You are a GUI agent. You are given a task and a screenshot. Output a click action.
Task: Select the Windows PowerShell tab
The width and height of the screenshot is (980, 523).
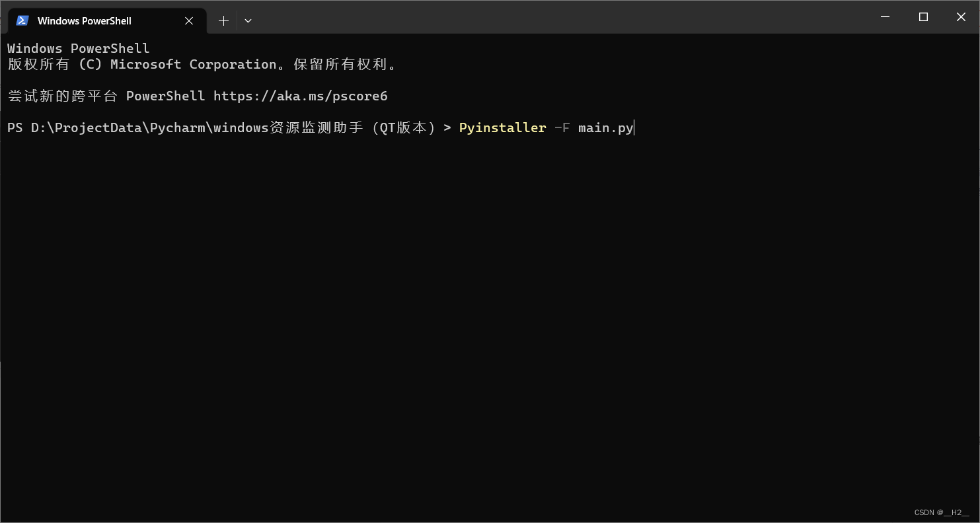point(107,20)
